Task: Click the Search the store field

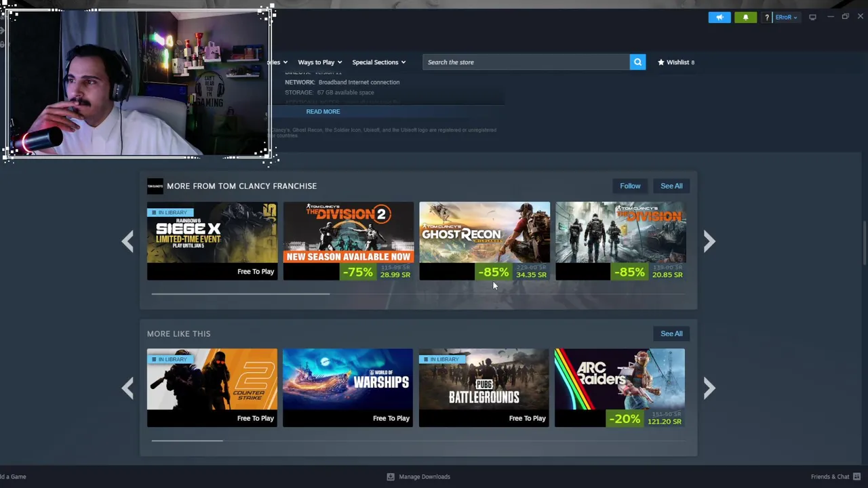Action: coord(526,62)
